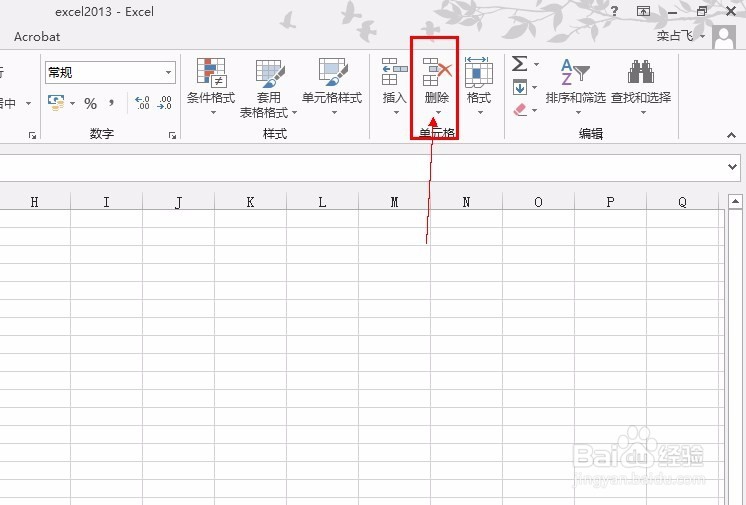Select column M header
This screenshot has height=505, width=746.
tap(394, 202)
